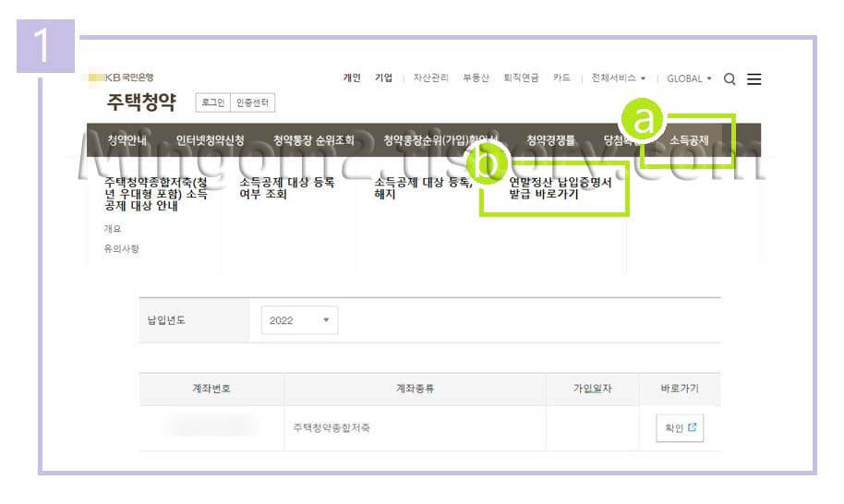Image resolution: width=844 pixels, height=504 pixels.
Task: Open the 납입년도 2022 dropdown
Action: click(x=299, y=320)
